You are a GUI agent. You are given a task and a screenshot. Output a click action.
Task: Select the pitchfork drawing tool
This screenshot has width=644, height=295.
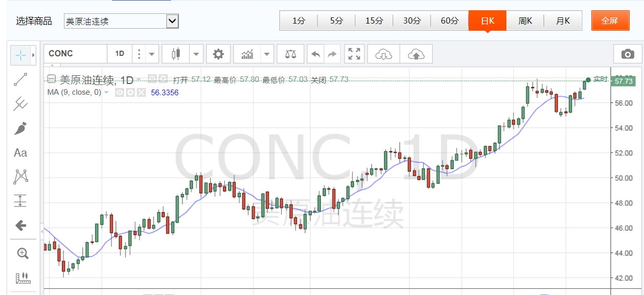[x=20, y=103]
